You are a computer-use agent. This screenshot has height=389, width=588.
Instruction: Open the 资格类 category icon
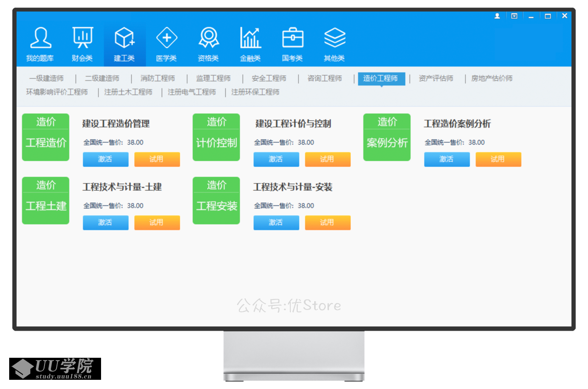(209, 38)
